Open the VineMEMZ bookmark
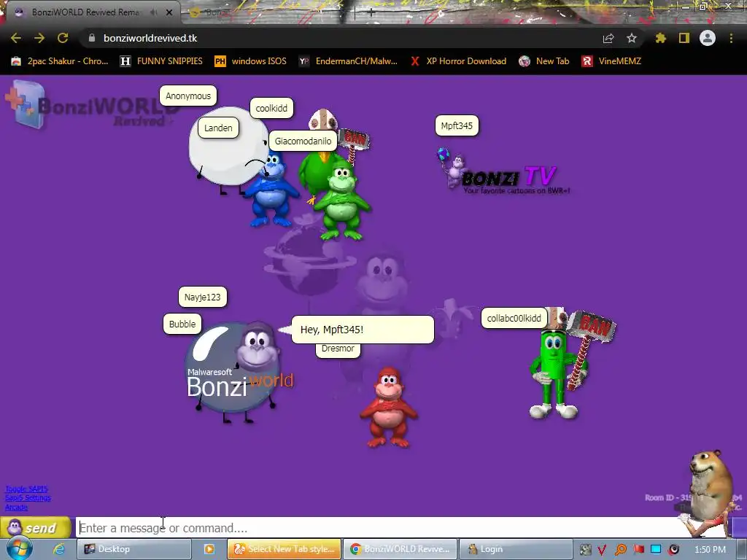This screenshot has width=747, height=560. coord(612,61)
